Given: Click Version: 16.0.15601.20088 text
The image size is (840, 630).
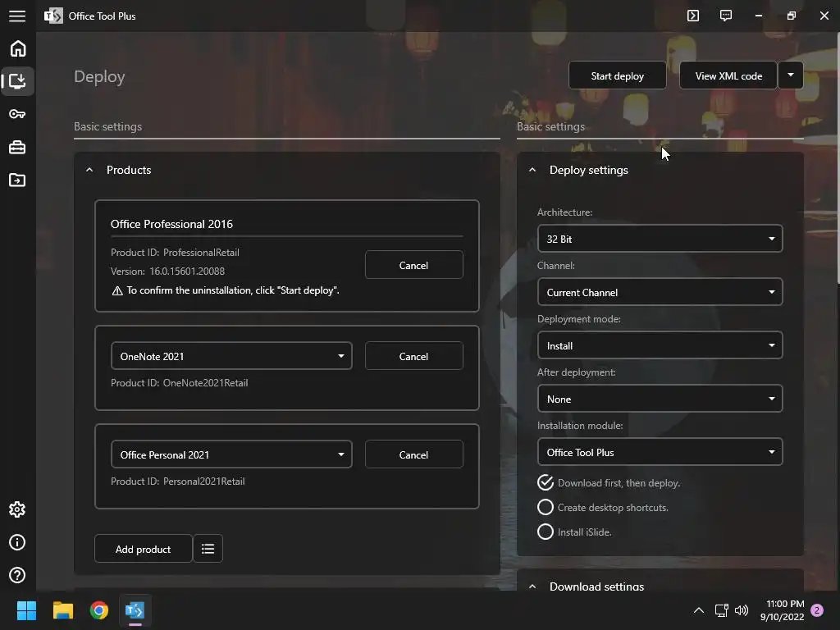Looking at the screenshot, I should coord(167,271).
